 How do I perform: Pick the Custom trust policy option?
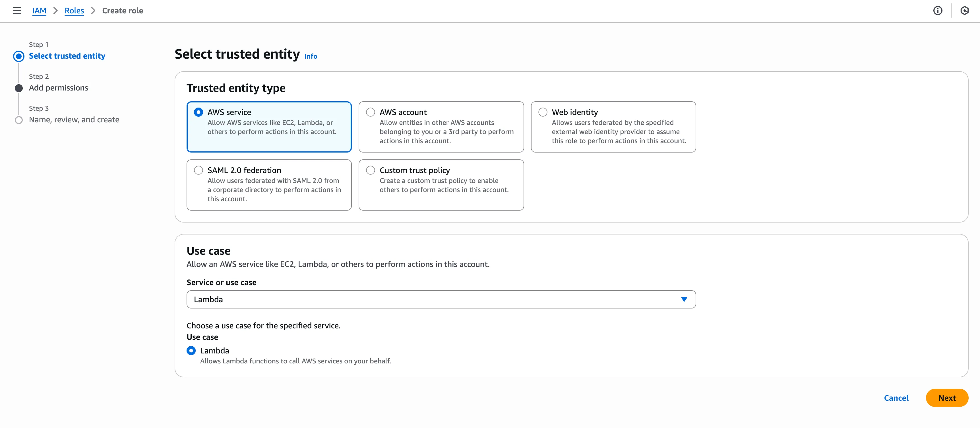(370, 170)
